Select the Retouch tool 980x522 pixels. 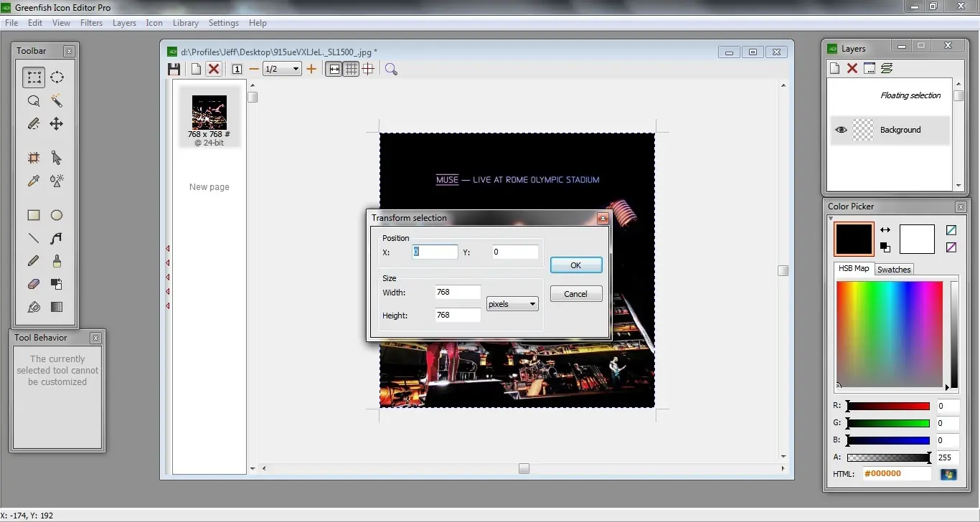tap(57, 181)
